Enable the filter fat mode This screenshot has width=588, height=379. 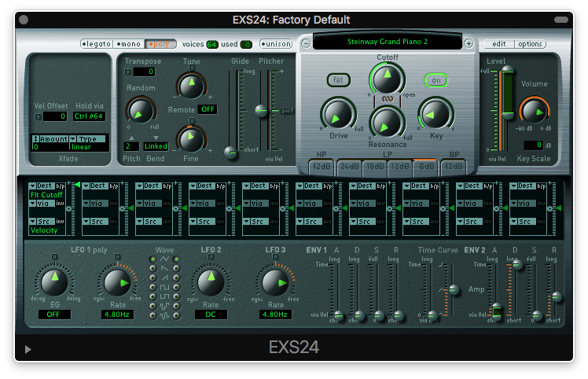pyautogui.click(x=338, y=79)
